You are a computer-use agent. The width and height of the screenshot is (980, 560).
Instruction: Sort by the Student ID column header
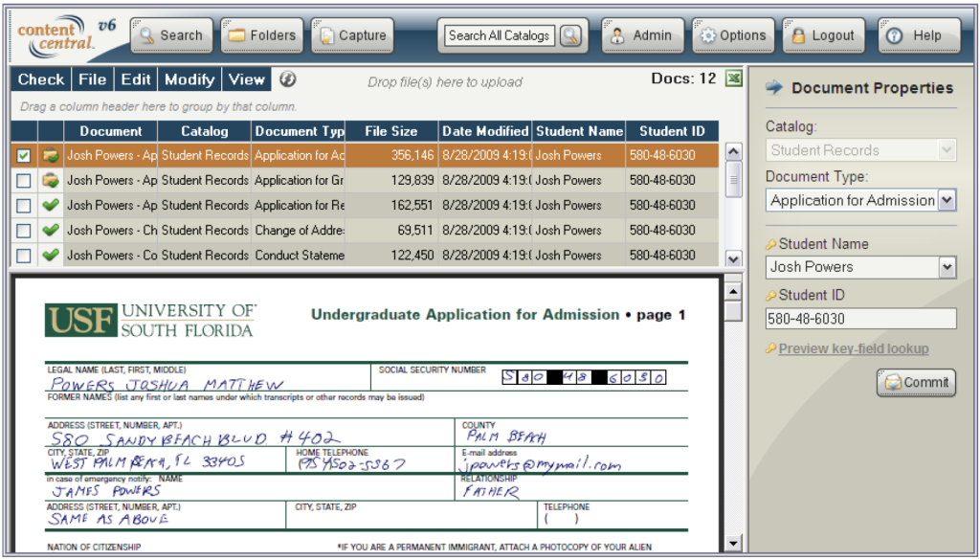click(x=672, y=131)
